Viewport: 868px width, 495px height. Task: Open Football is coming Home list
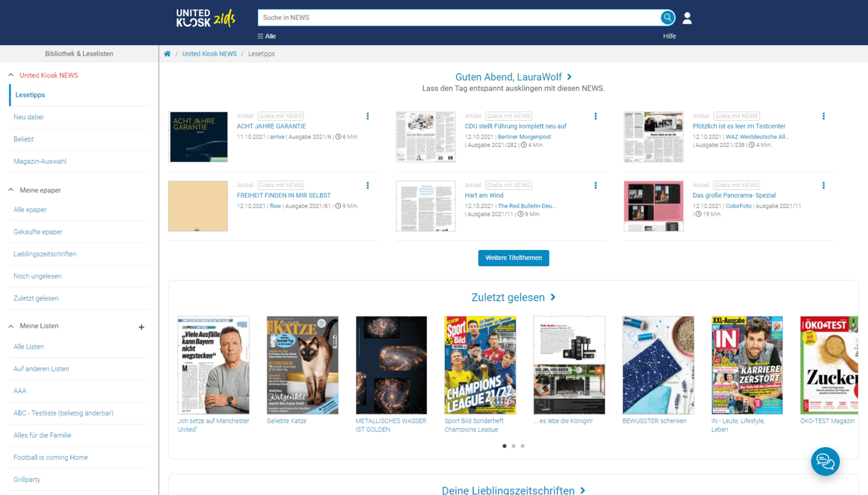click(50, 457)
